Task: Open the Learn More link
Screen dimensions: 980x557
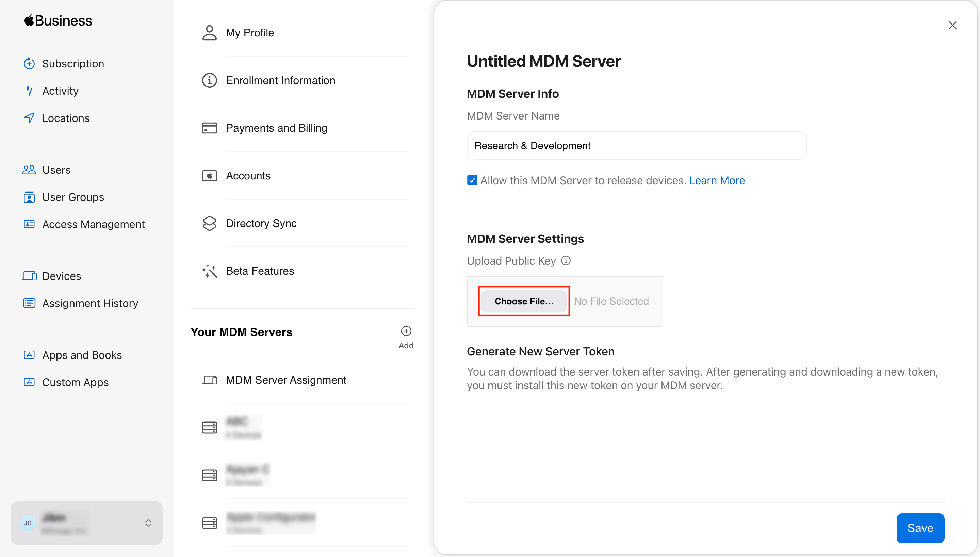Action: (717, 180)
